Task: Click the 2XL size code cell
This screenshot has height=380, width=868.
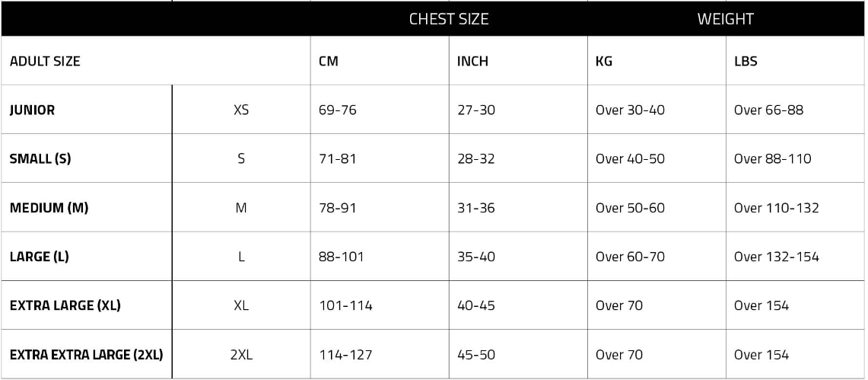Action: pos(241,355)
